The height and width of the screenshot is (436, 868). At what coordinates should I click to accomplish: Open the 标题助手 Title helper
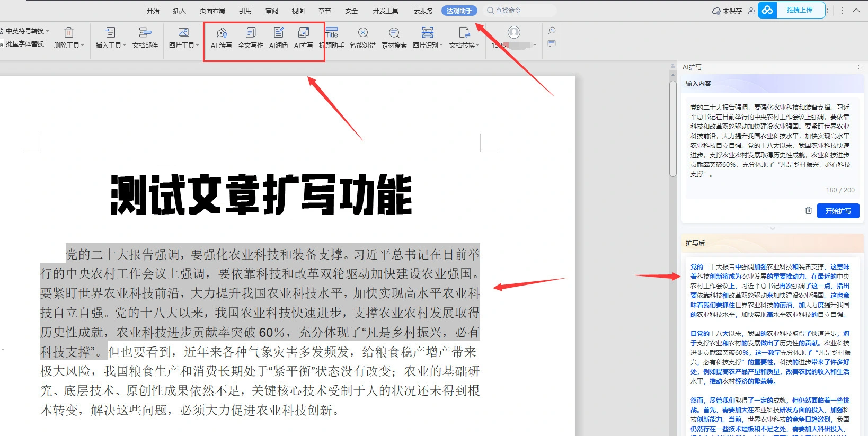[332, 38]
